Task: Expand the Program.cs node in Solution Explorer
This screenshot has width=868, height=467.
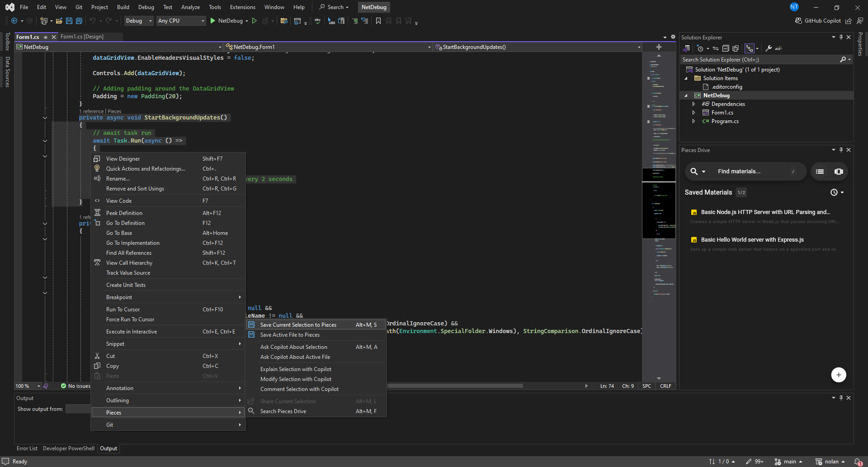Action: point(693,121)
